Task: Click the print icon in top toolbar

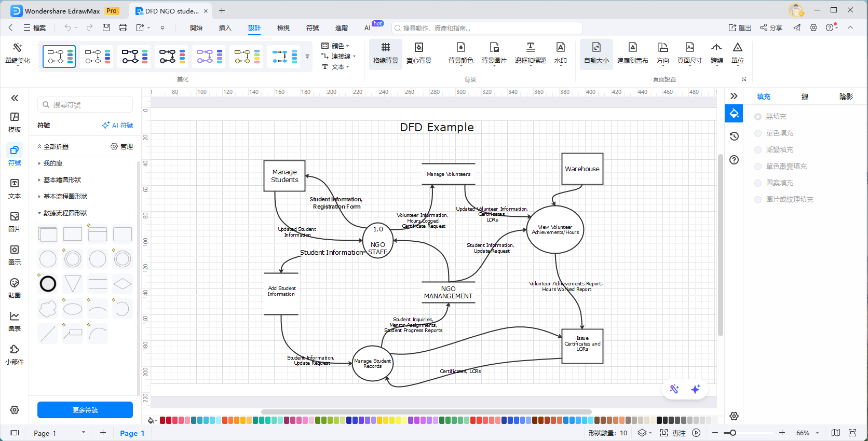Action: [123, 27]
